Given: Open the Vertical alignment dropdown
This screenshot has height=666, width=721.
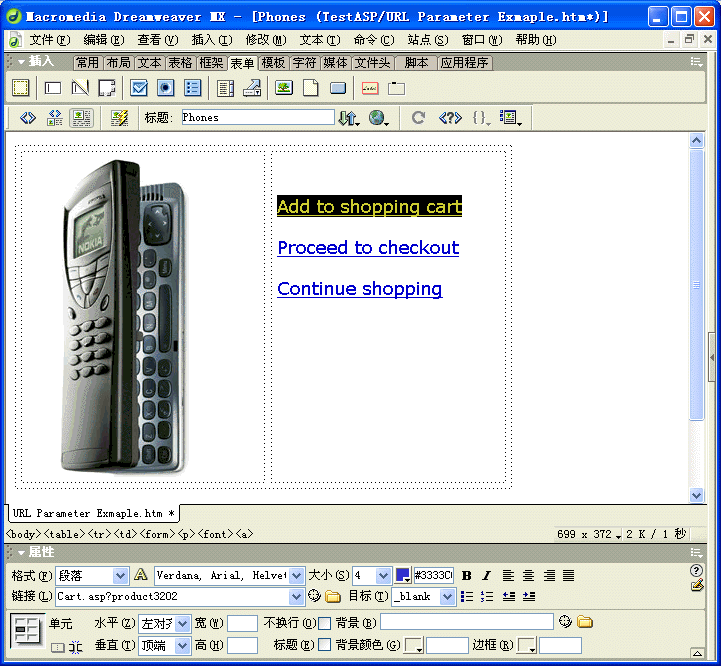Looking at the screenshot, I should pyautogui.click(x=183, y=645).
